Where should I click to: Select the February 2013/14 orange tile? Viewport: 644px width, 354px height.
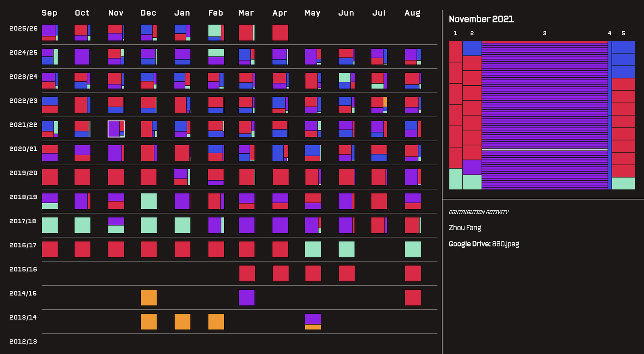[x=216, y=322]
